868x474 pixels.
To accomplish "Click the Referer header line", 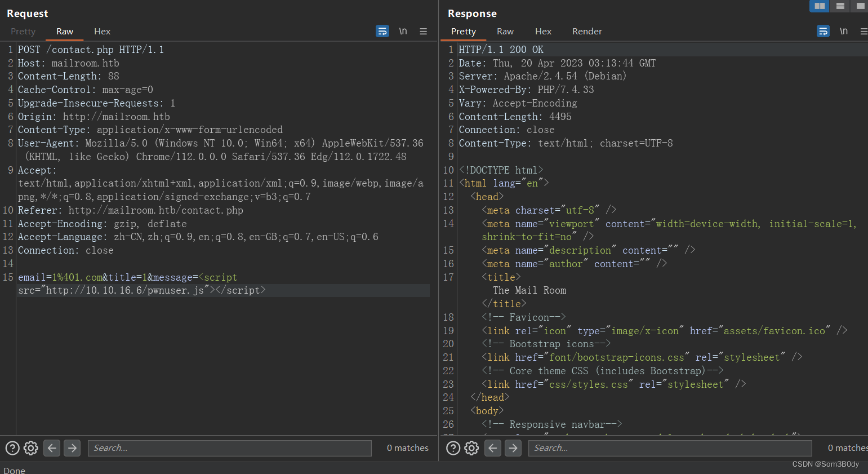I will 131,210.
